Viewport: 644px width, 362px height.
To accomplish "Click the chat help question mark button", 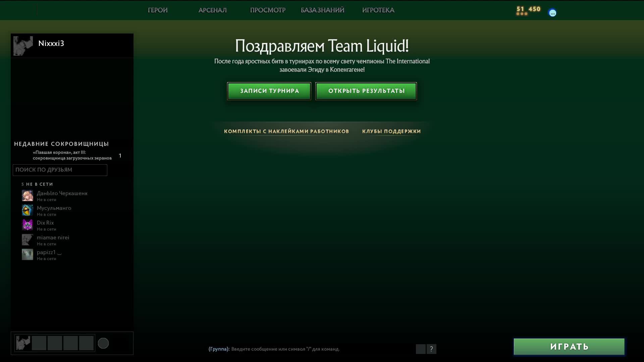I will [x=431, y=349].
